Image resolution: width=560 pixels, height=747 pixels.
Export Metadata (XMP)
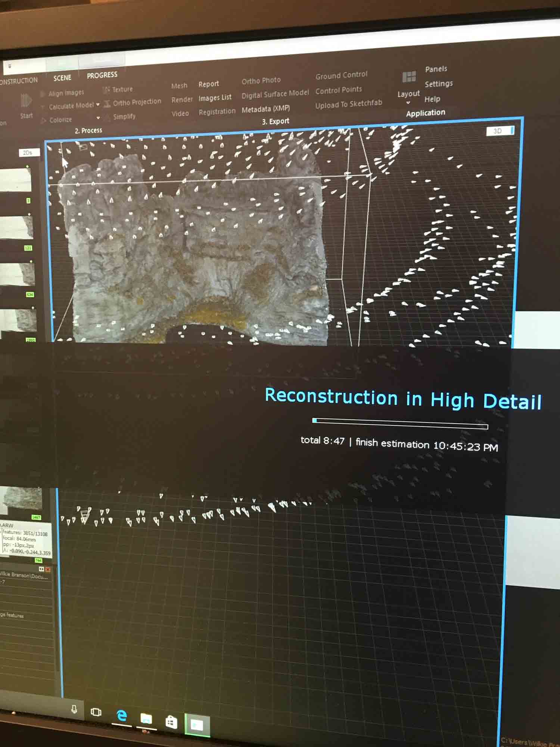pyautogui.click(x=265, y=109)
